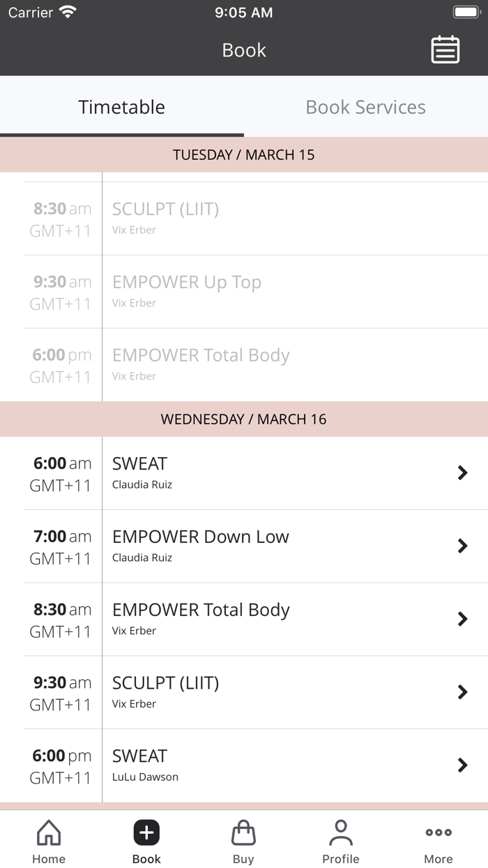Tap the Wi-Fi icon in status bar
The height and width of the screenshot is (868, 488).
(x=66, y=11)
